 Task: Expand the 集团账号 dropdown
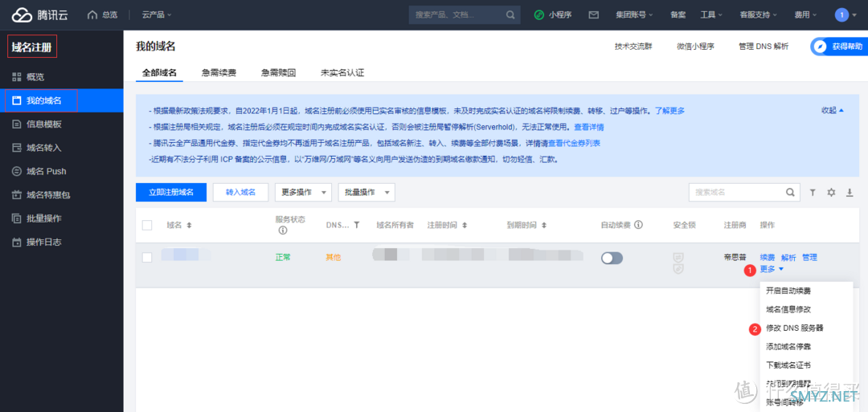[x=634, y=15]
